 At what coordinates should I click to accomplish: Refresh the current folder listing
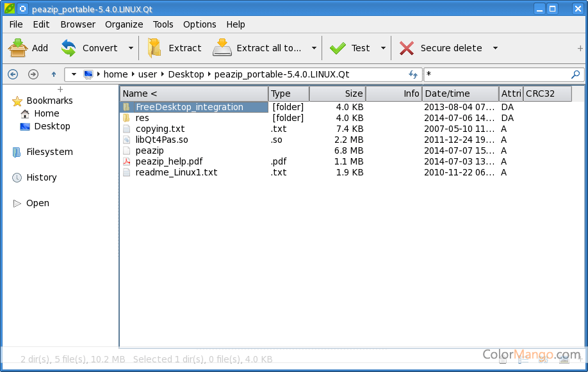(x=413, y=74)
